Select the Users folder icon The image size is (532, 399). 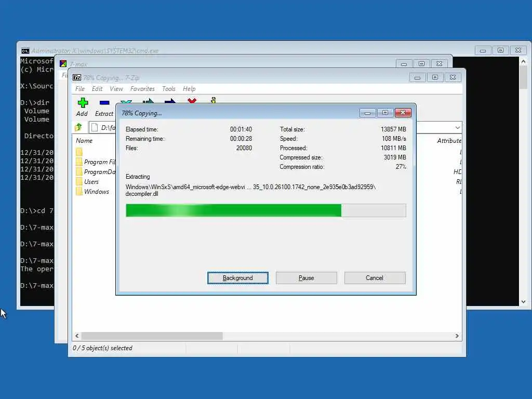pos(79,181)
